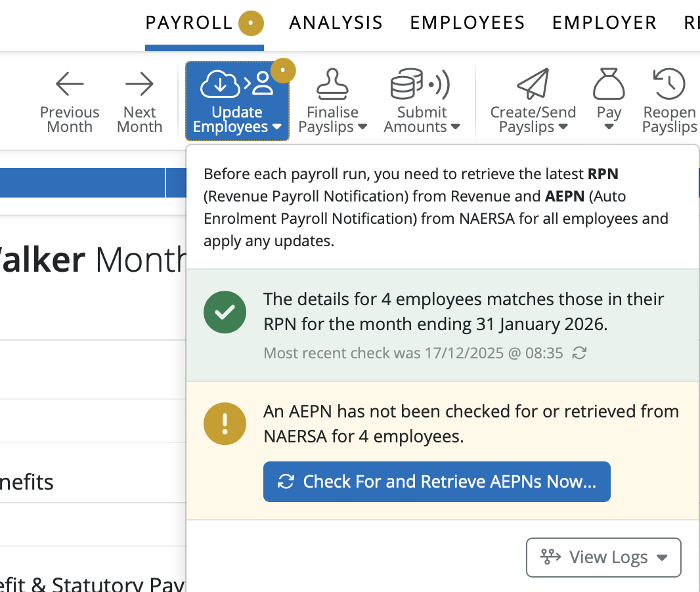
Task: Click the yellow AEPN warning icon
Action: [x=225, y=423]
